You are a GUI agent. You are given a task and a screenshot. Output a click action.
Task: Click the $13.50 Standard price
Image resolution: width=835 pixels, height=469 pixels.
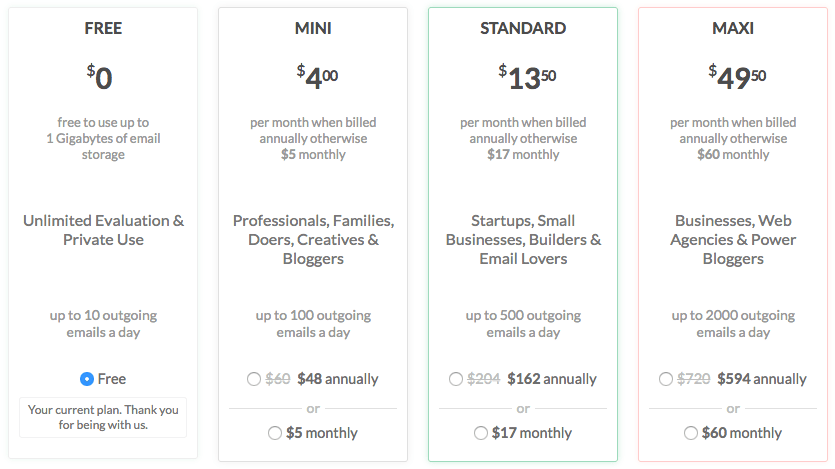click(x=527, y=78)
